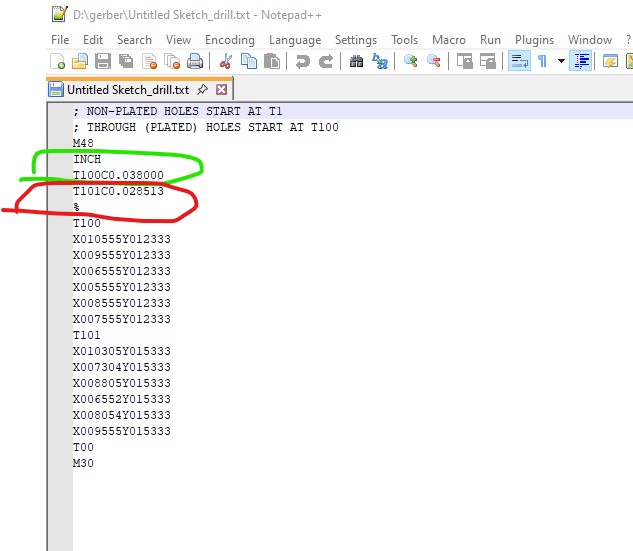
Task: Click the line containing T101C0.028513
Action: (x=118, y=191)
